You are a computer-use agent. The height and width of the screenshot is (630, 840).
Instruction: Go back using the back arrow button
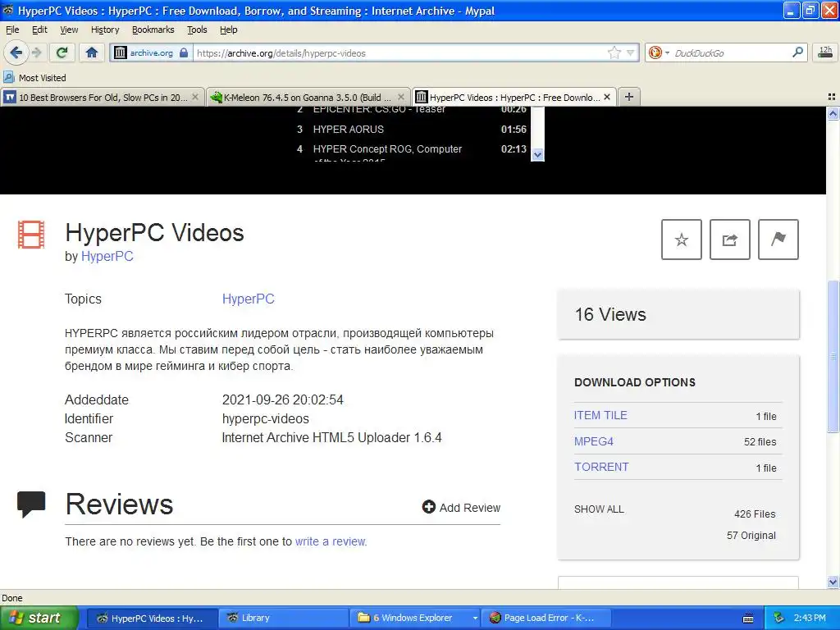tap(16, 52)
